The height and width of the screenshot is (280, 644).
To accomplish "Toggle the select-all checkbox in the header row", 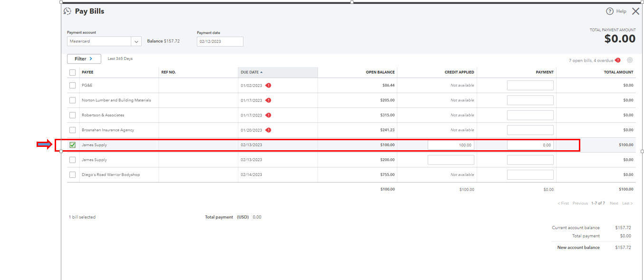I will pyautogui.click(x=72, y=72).
